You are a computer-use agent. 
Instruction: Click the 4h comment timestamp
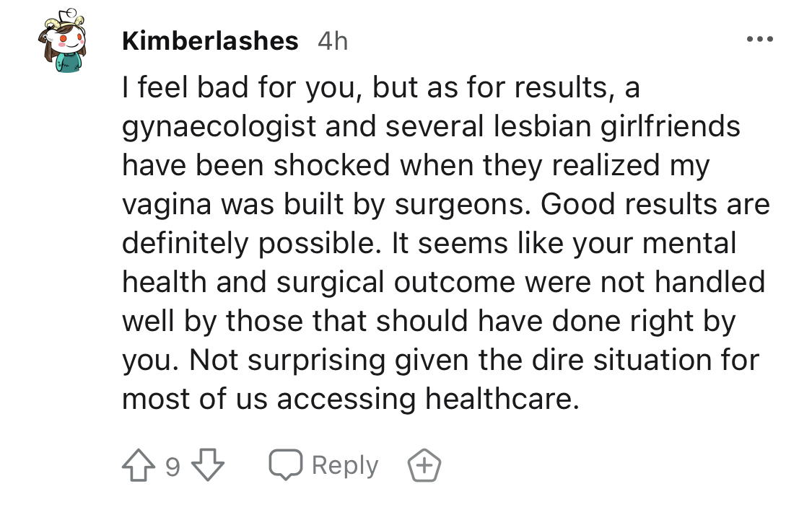click(333, 41)
